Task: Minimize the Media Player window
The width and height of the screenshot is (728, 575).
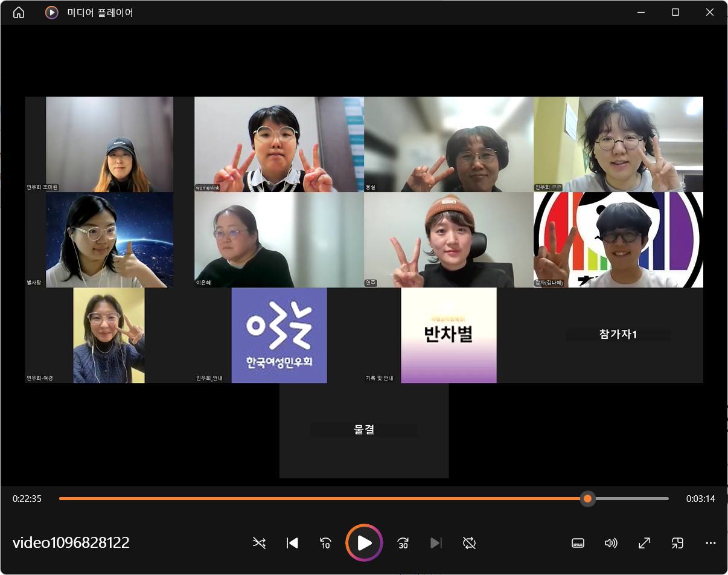Action: tap(642, 12)
